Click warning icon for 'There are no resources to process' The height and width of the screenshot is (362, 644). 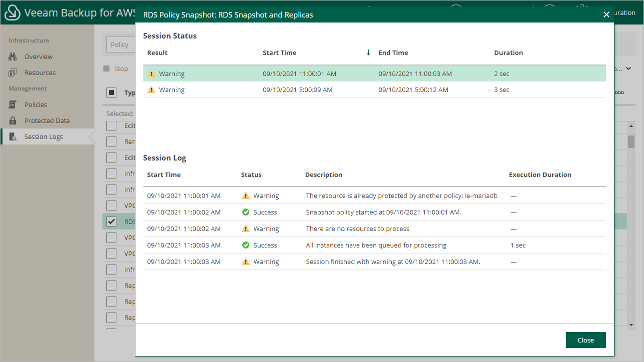point(245,228)
